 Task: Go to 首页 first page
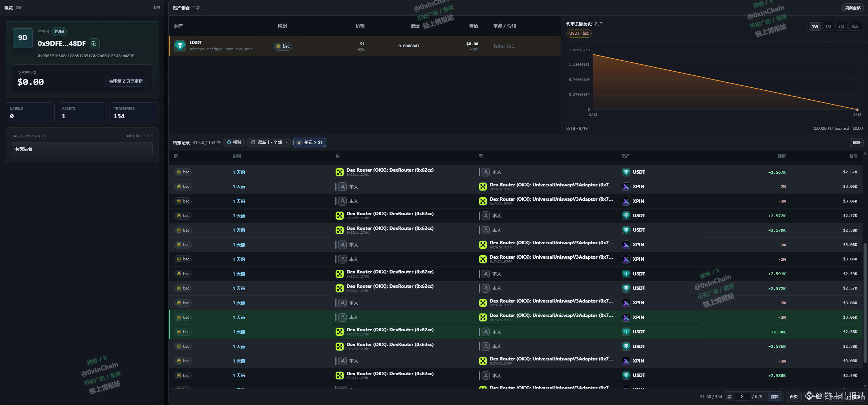[793, 397]
